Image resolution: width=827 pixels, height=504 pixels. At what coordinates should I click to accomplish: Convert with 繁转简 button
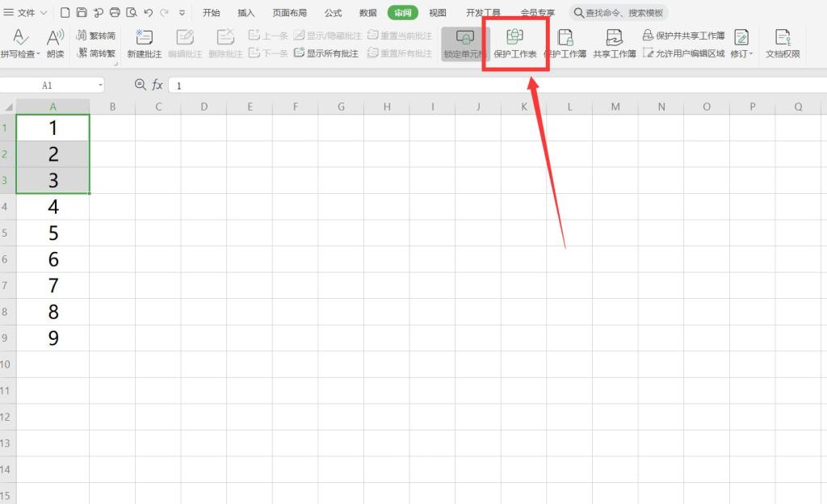(96, 36)
